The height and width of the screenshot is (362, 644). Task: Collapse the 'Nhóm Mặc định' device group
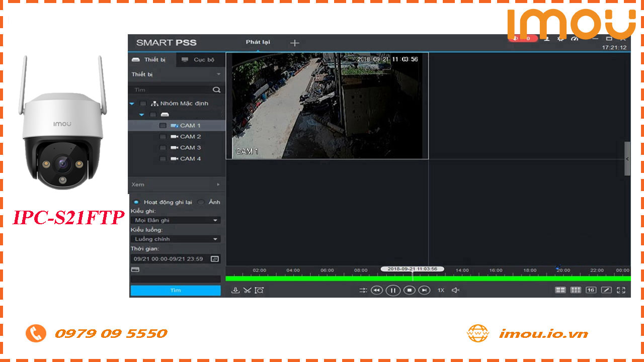132,103
